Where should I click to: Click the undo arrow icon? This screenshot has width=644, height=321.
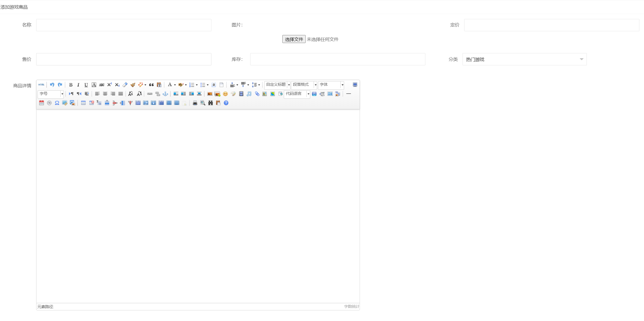[x=52, y=85]
